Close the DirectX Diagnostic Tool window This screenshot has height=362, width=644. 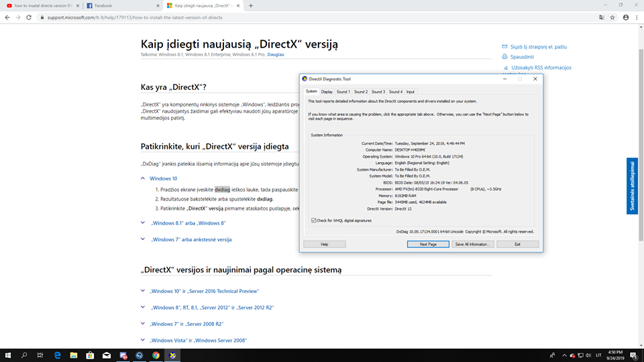click(x=535, y=79)
